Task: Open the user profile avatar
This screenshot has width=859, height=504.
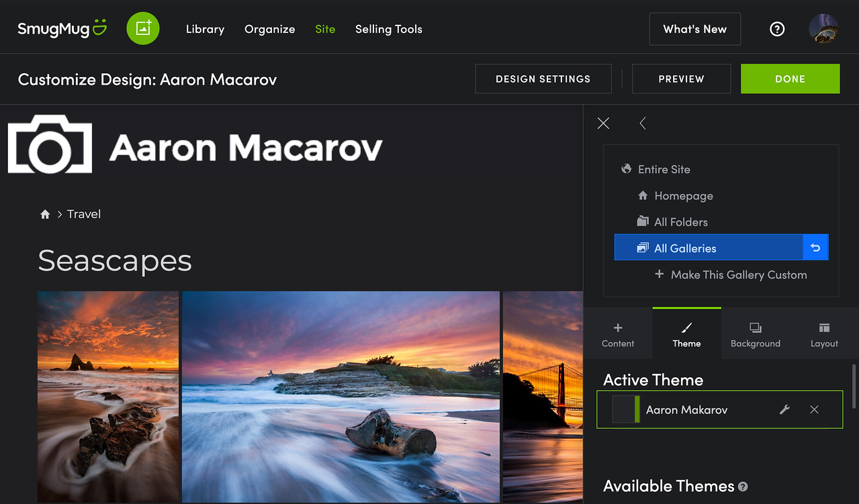Action: point(823,29)
